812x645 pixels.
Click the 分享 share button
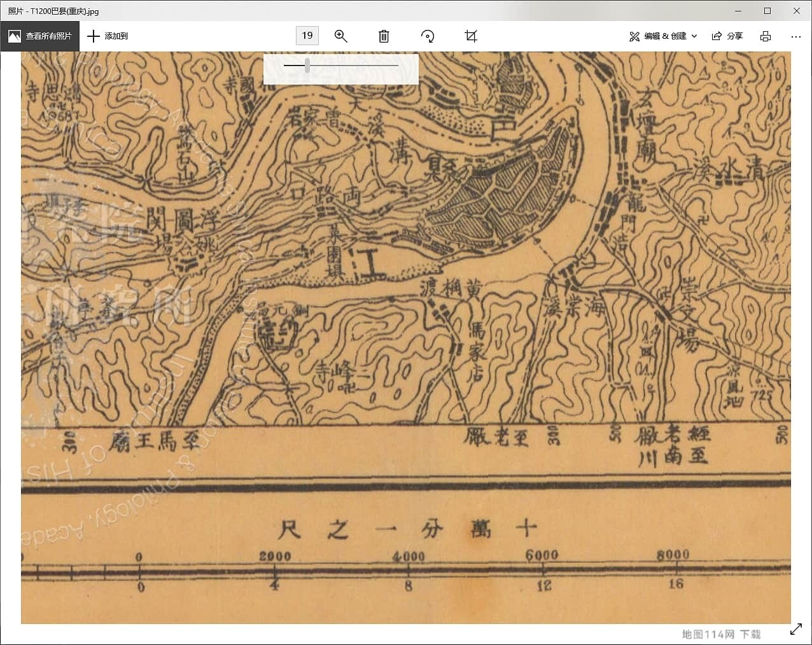tap(727, 36)
